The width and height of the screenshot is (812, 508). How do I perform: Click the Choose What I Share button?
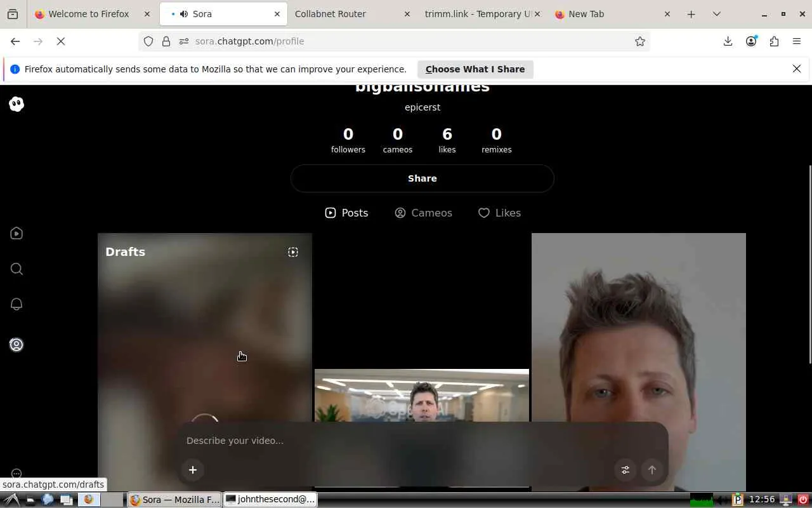[475, 69]
